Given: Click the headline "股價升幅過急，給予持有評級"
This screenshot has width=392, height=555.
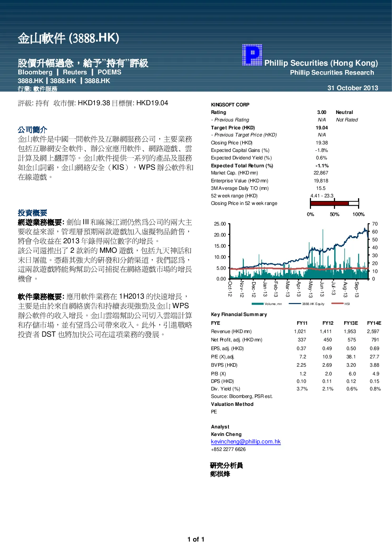Looking at the screenshot, I should pos(83,63).
